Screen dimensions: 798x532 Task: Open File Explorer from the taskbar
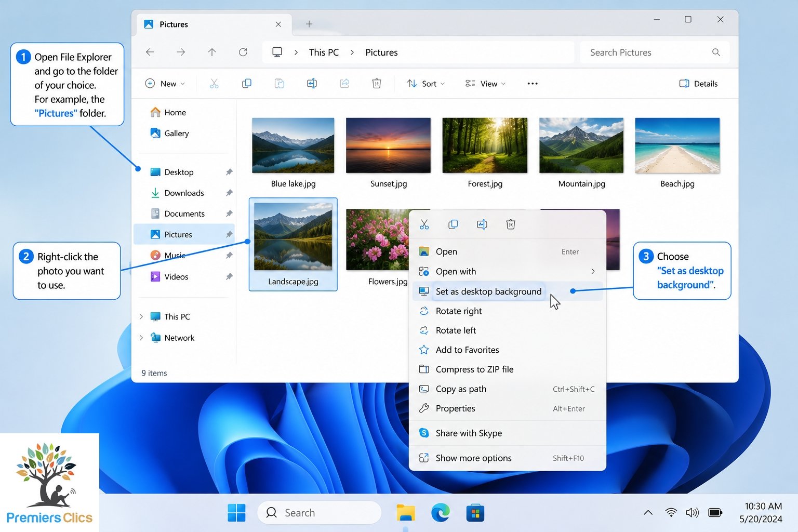coord(406,513)
